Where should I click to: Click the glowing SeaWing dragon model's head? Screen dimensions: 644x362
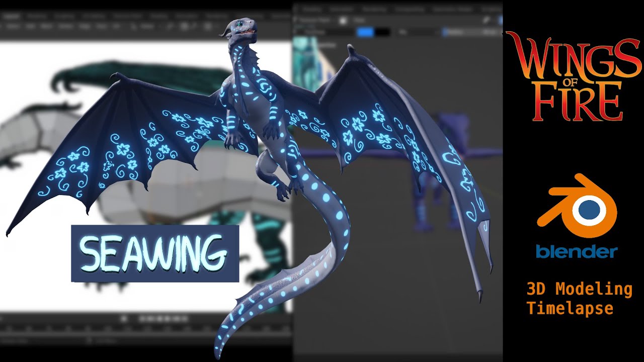pyautogui.click(x=240, y=30)
